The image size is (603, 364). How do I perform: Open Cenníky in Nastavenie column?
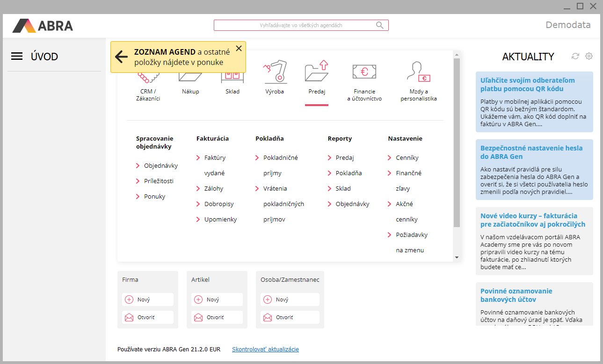[x=407, y=158]
